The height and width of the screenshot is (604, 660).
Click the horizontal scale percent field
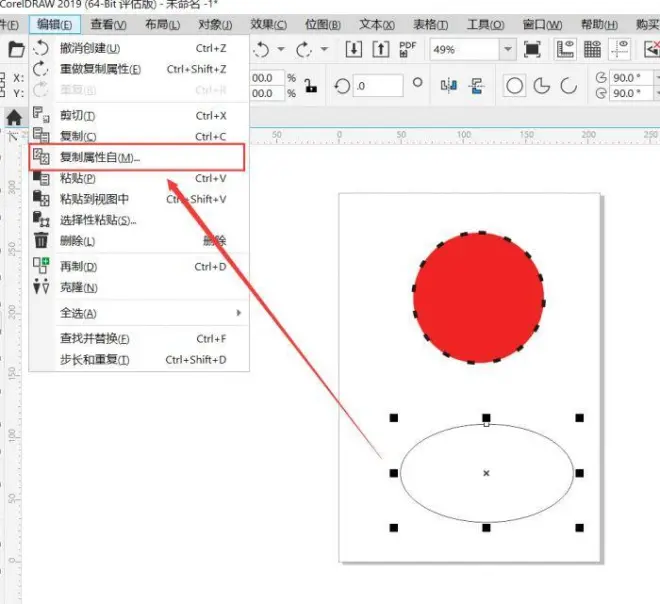(x=267, y=78)
